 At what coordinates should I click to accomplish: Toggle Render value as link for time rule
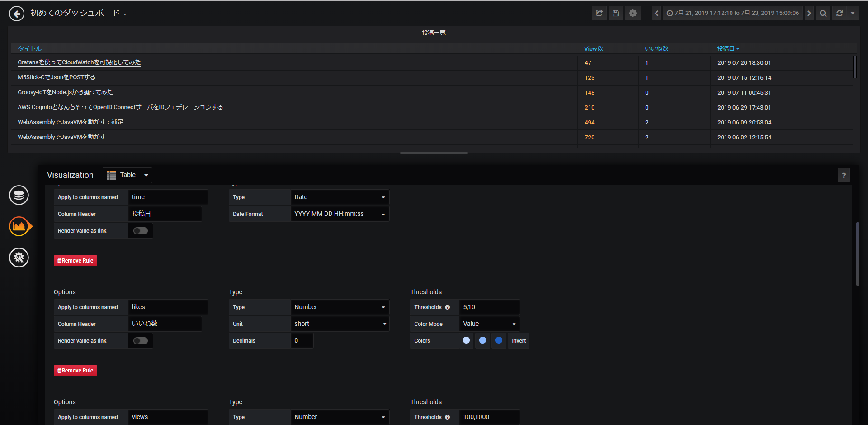point(141,231)
